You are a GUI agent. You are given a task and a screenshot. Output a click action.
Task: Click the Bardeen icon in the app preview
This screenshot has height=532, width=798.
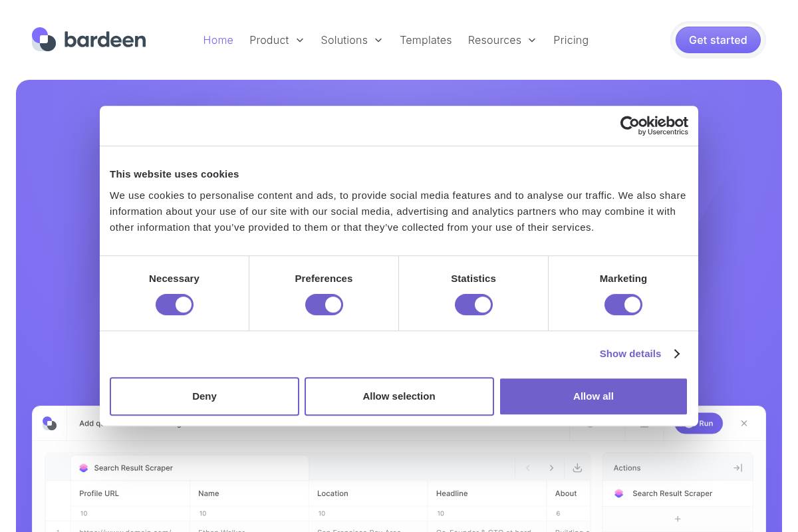pyautogui.click(x=49, y=423)
